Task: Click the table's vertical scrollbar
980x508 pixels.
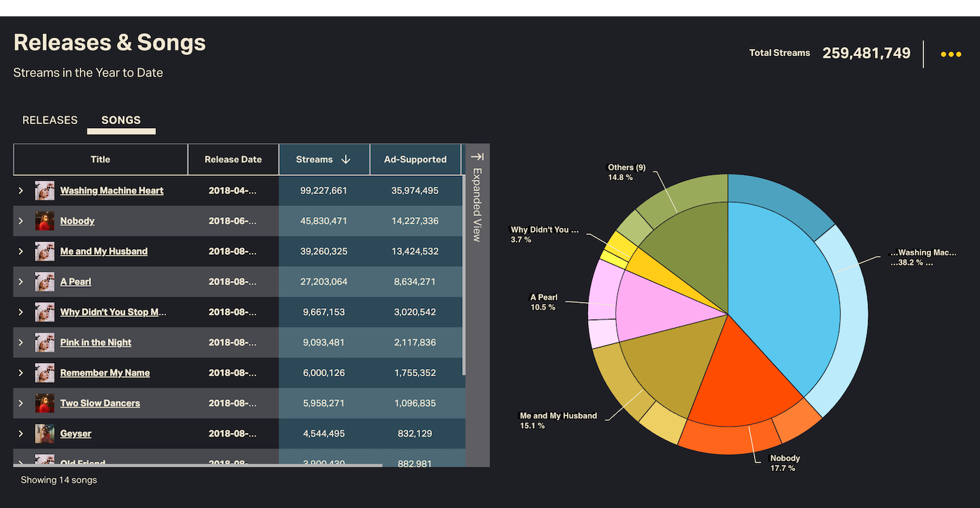Action: (x=463, y=280)
